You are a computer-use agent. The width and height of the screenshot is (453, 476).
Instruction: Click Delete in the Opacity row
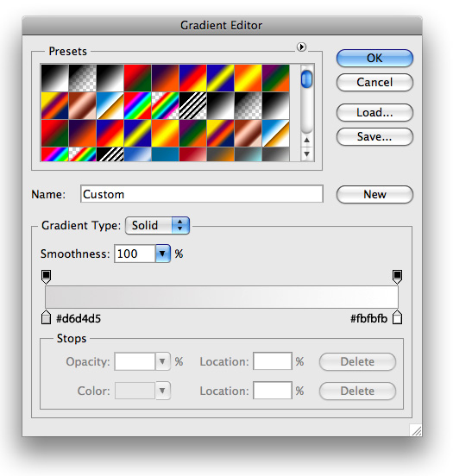(x=357, y=361)
